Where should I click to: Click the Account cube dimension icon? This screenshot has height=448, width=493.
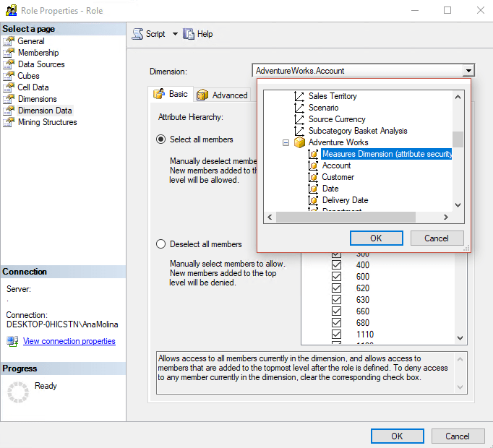[313, 165]
